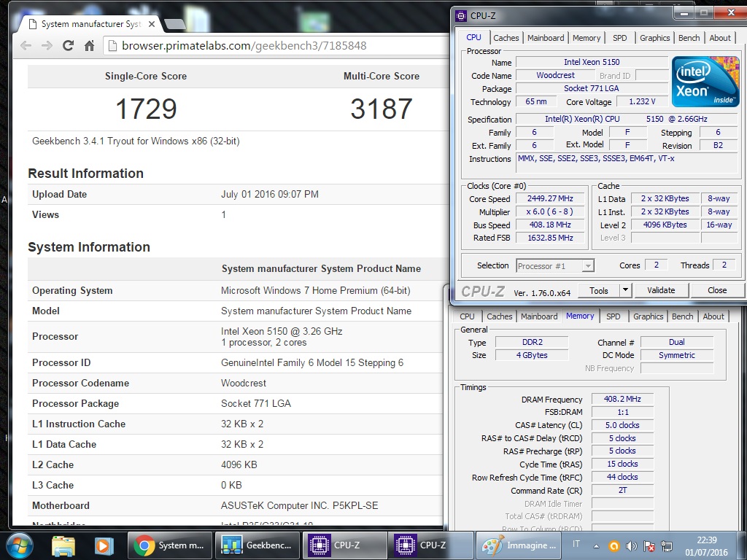The height and width of the screenshot is (560, 747).
Task: Switch lower CPU-Z window to About tab
Action: pyautogui.click(x=713, y=316)
